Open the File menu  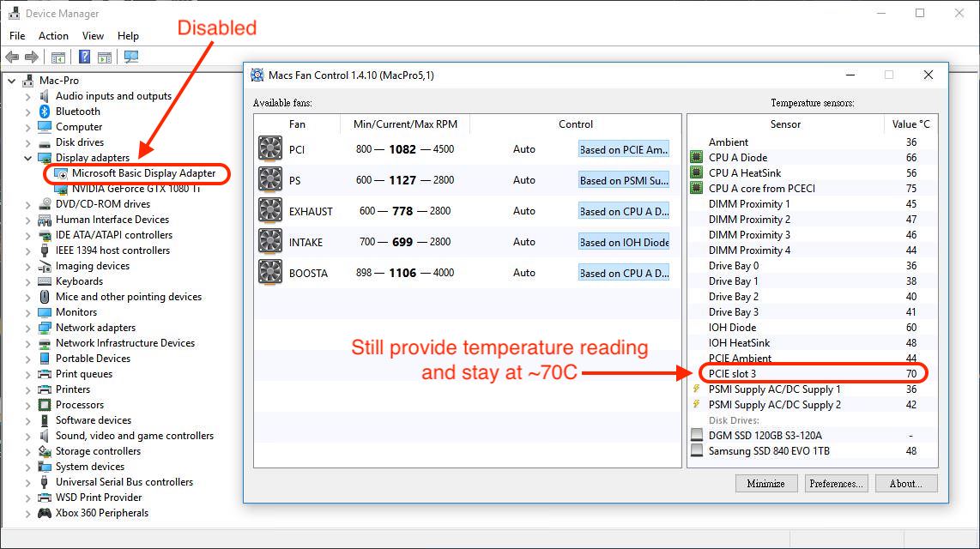[x=17, y=36]
